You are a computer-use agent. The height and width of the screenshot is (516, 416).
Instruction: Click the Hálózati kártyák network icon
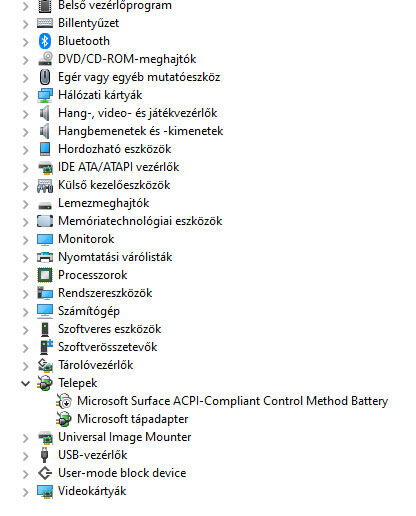click(45, 95)
